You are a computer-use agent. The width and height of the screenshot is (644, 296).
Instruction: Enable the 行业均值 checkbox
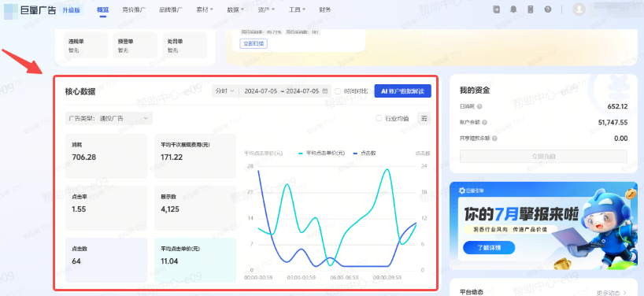tap(379, 118)
